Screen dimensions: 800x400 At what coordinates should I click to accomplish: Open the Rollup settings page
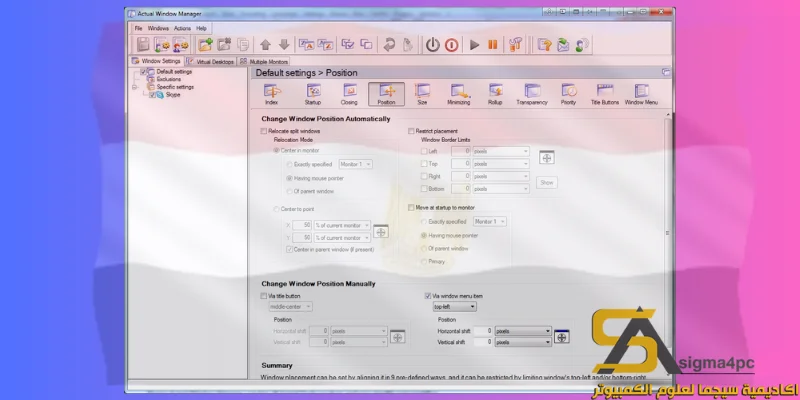(x=495, y=94)
